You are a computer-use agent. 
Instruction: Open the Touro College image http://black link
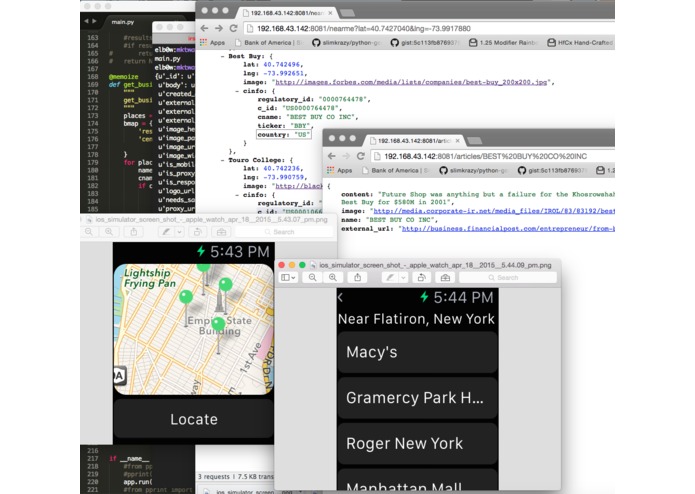(299, 186)
